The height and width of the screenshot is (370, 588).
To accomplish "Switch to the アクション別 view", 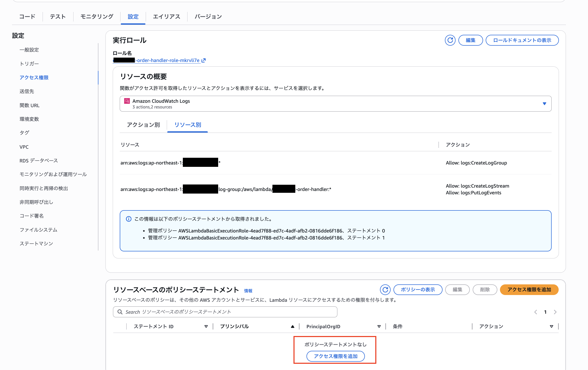I will [x=143, y=125].
